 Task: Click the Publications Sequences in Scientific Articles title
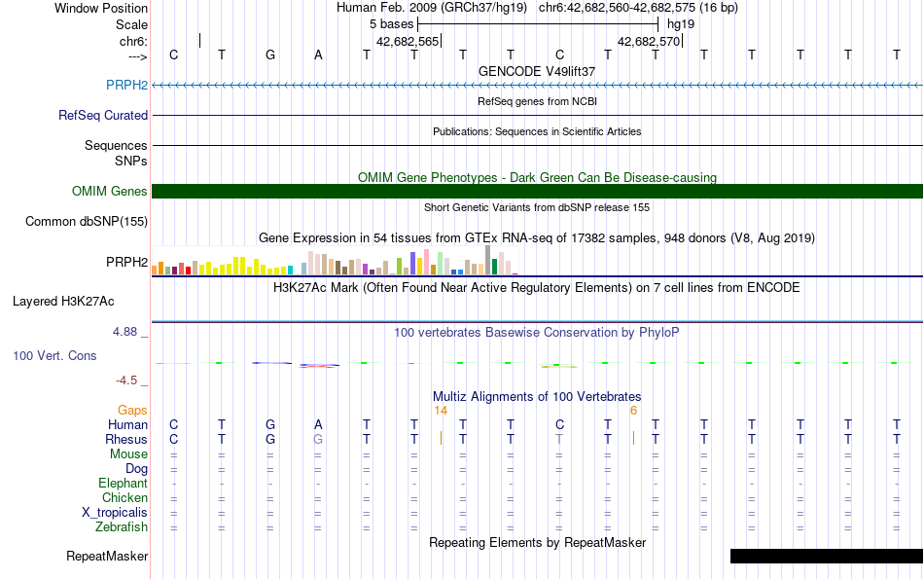(537, 131)
